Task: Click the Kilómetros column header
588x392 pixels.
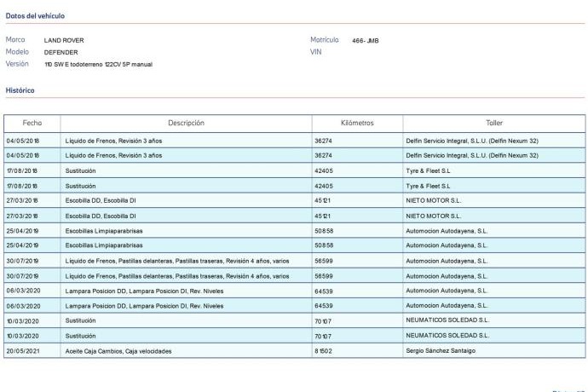Action: tap(356, 123)
